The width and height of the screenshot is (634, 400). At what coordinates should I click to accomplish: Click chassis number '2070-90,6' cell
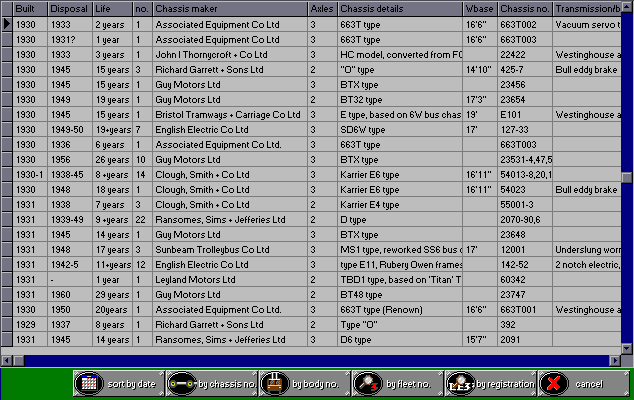pyautogui.click(x=525, y=220)
